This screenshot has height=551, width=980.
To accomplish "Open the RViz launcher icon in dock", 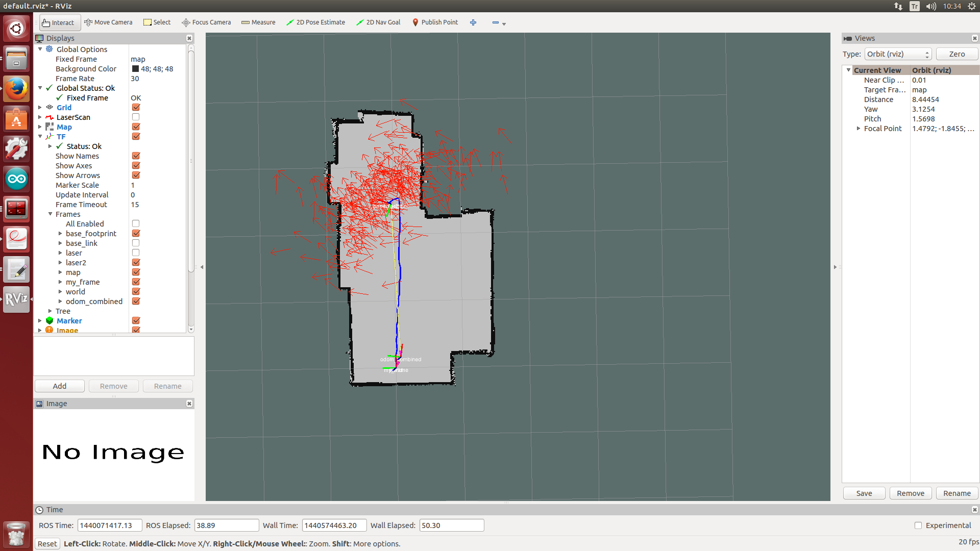I will (x=16, y=299).
